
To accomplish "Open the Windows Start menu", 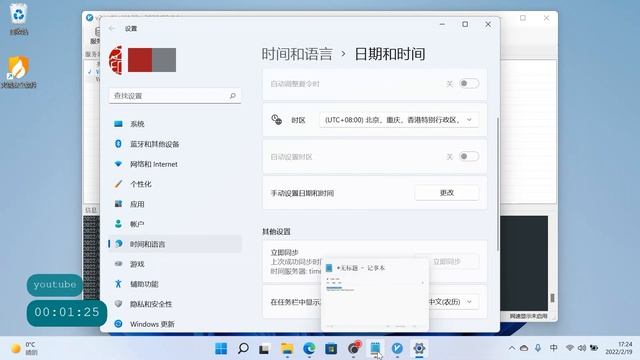I will (221, 349).
